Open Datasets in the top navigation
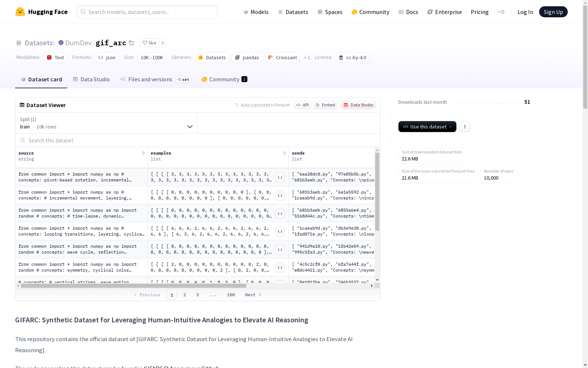 (x=293, y=12)
